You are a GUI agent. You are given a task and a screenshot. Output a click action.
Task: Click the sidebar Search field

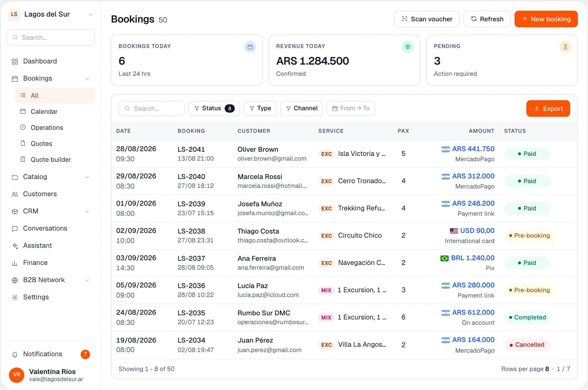click(51, 37)
